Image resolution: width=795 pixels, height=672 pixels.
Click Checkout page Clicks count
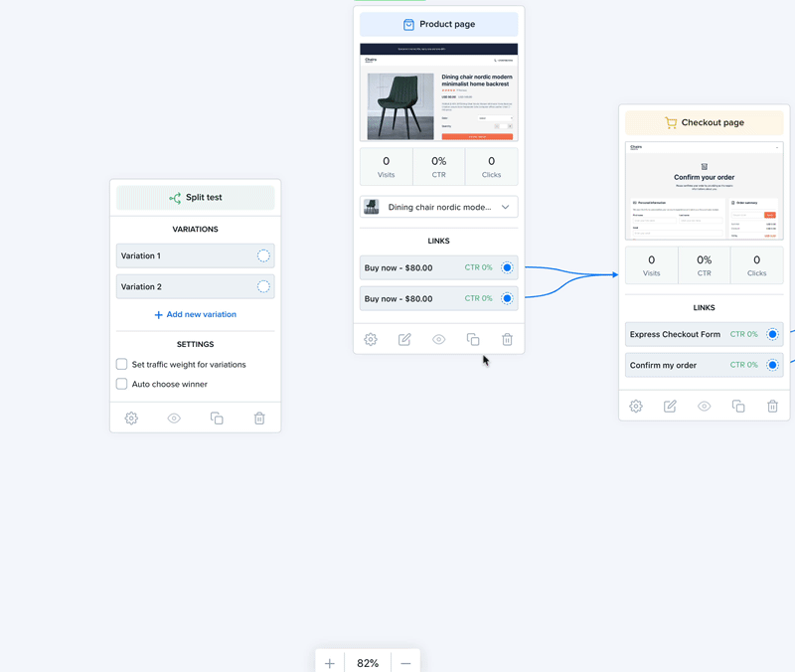(756, 265)
